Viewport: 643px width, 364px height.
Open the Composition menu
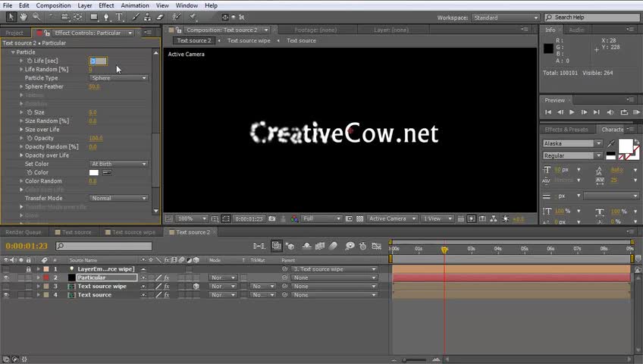pyautogui.click(x=53, y=5)
